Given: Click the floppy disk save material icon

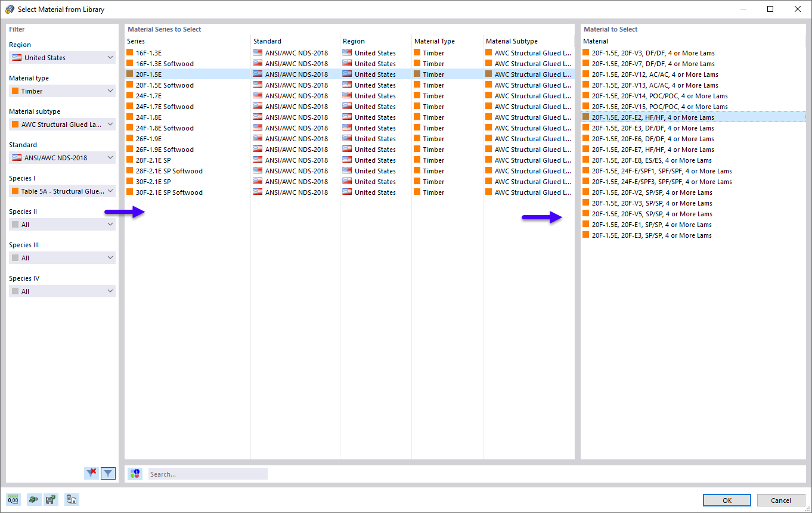Looking at the screenshot, I should [x=51, y=499].
